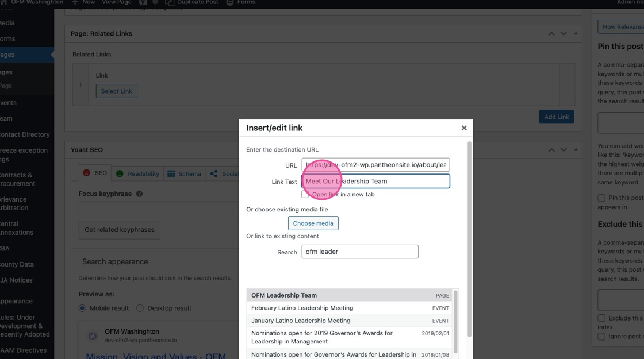
Task: Select Nominations open for 2019 Governor's Awards result
Action: (x=350, y=337)
